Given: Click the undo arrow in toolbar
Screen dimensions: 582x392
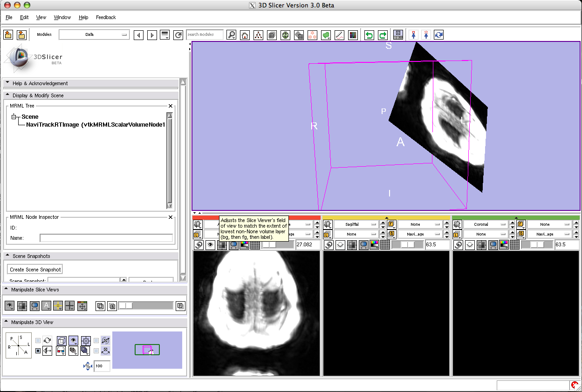Looking at the screenshot, I should [x=369, y=35].
